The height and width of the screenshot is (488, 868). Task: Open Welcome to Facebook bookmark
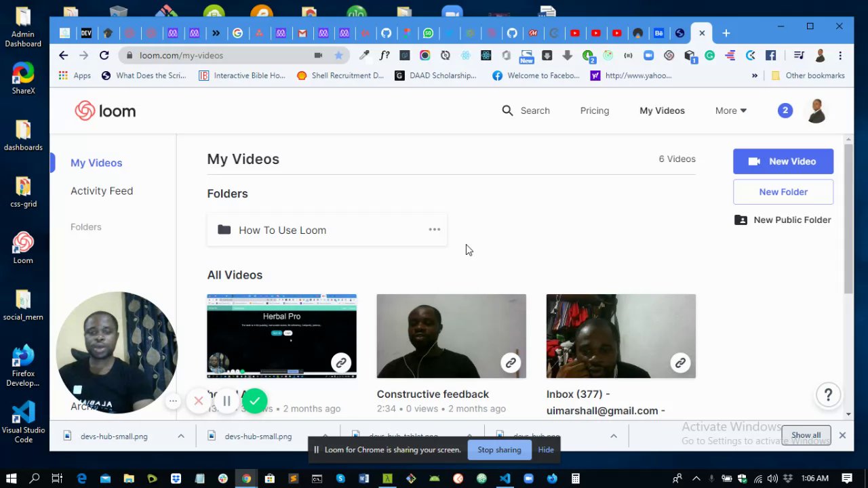536,76
